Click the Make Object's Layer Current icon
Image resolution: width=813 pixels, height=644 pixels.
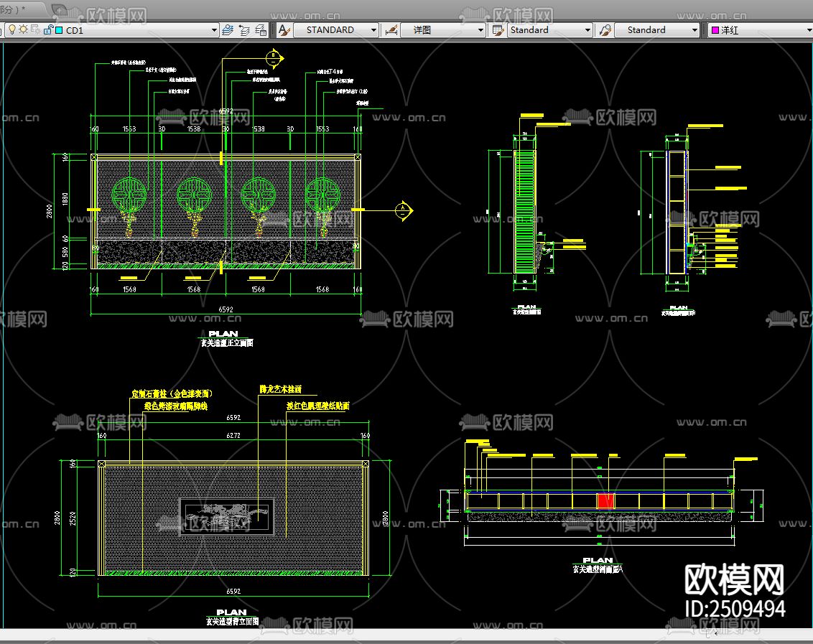[228, 30]
